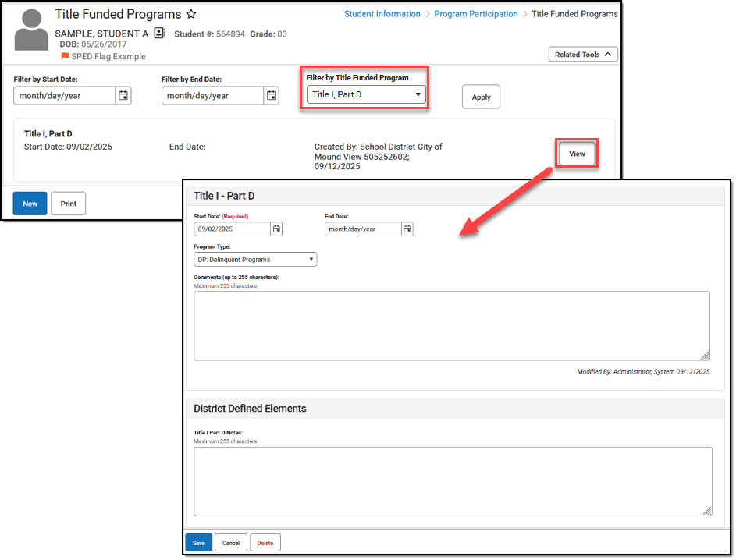736x560 pixels.
Task: Create a new program record with New
Action: coord(30,203)
